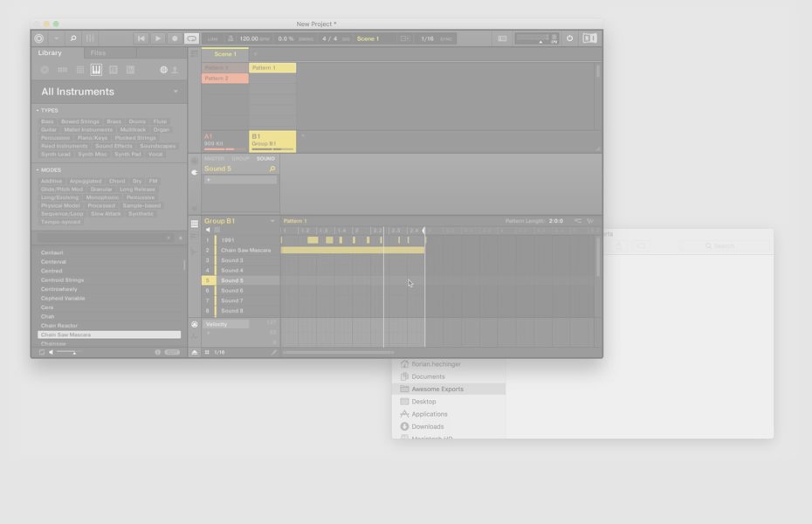
Task: Select the Instruments keyboard icon in Library
Action: click(96, 70)
